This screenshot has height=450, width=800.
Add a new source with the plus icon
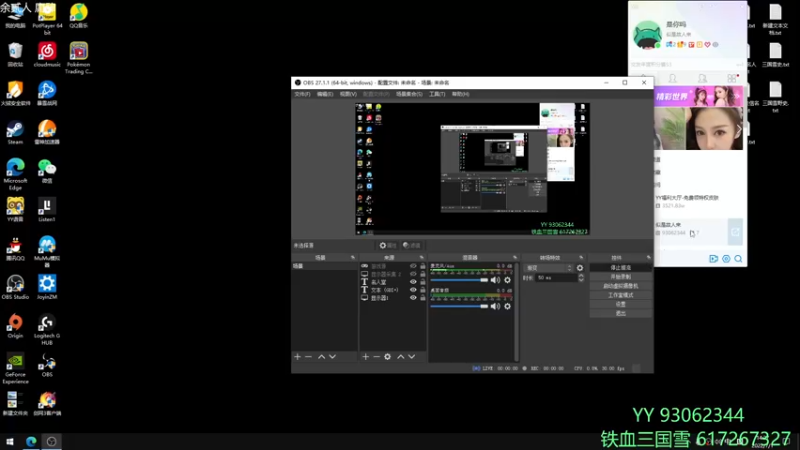365,357
